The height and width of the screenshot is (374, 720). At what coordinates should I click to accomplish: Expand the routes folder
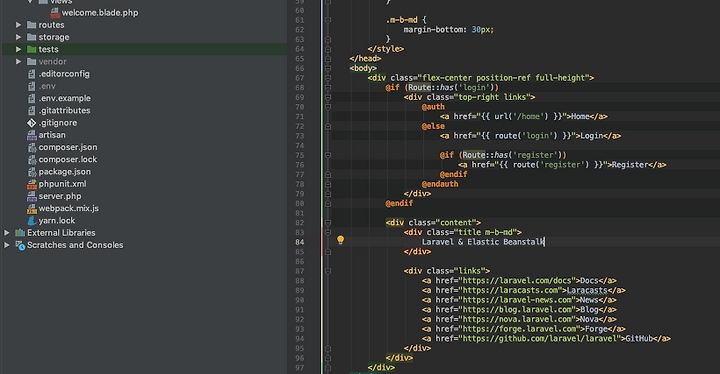click(x=18, y=25)
